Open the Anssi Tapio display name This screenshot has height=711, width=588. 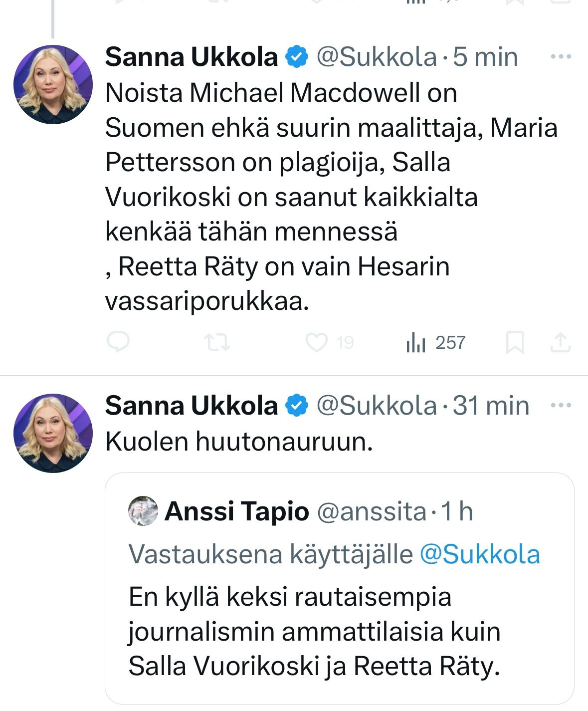click(x=236, y=511)
